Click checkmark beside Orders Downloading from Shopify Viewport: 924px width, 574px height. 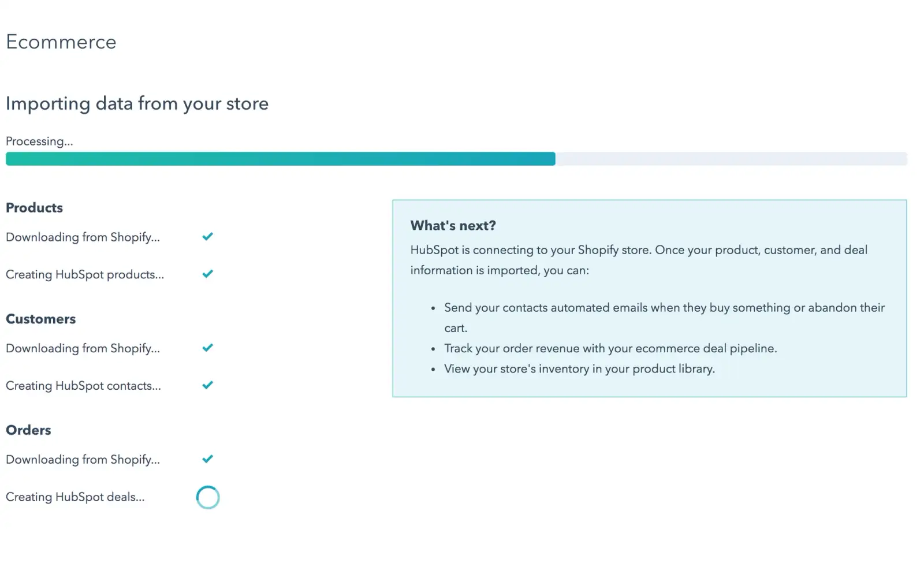click(x=208, y=460)
